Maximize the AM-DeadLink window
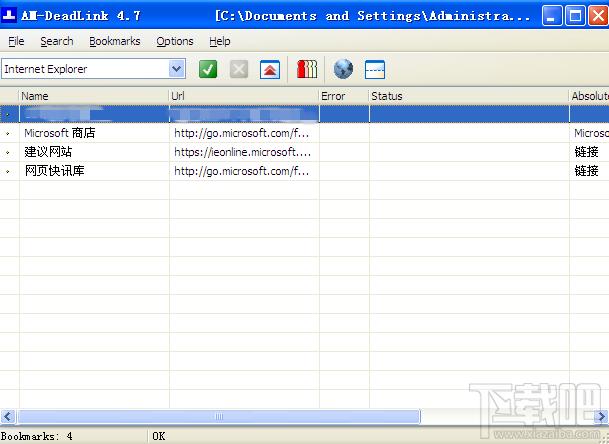Screen dimensions: 609x444 point(575,16)
